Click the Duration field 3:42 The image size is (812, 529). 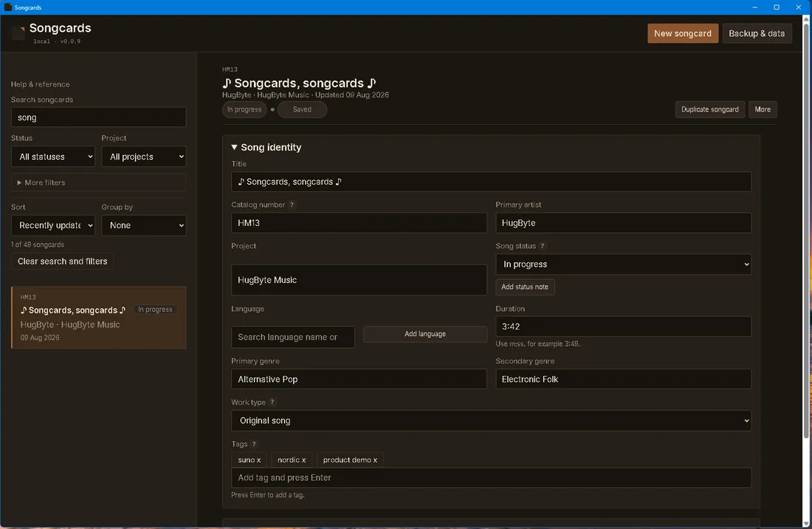coord(624,327)
